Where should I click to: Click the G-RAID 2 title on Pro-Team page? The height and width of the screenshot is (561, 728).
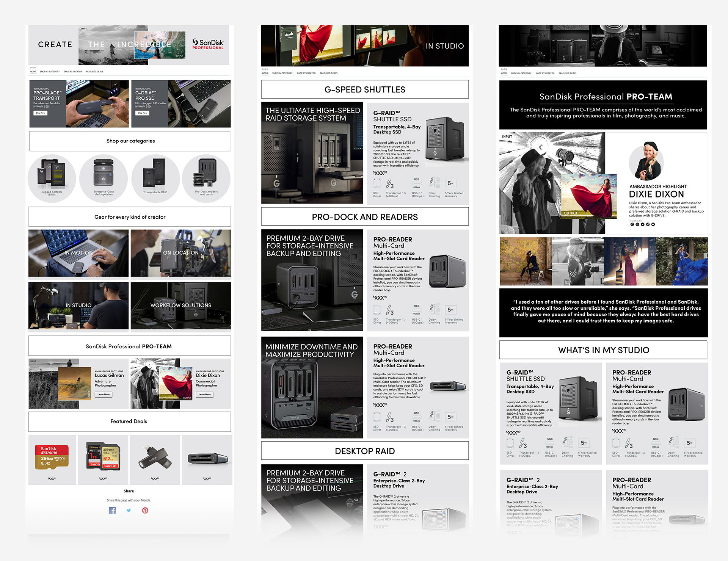[523, 480]
